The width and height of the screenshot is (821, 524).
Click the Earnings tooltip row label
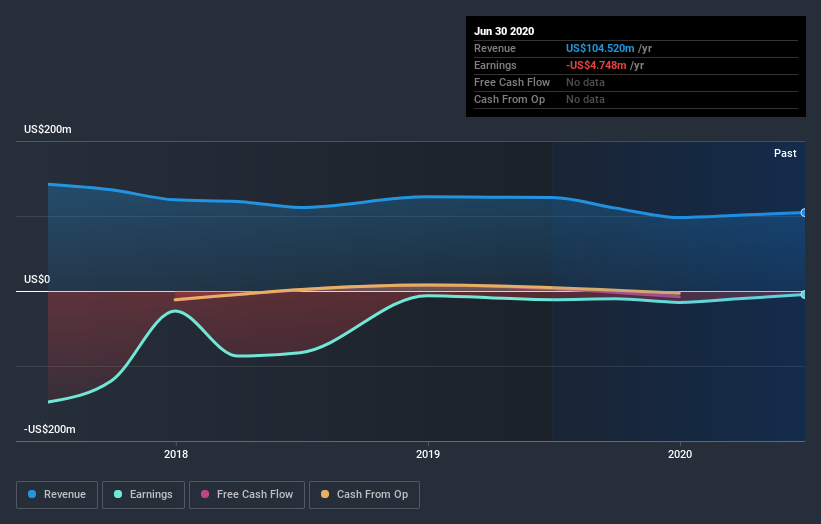pos(495,65)
